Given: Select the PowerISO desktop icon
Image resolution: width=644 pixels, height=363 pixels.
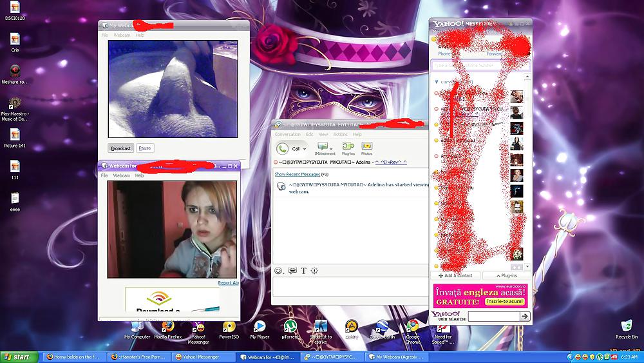Looking at the screenshot, I should point(229,329).
